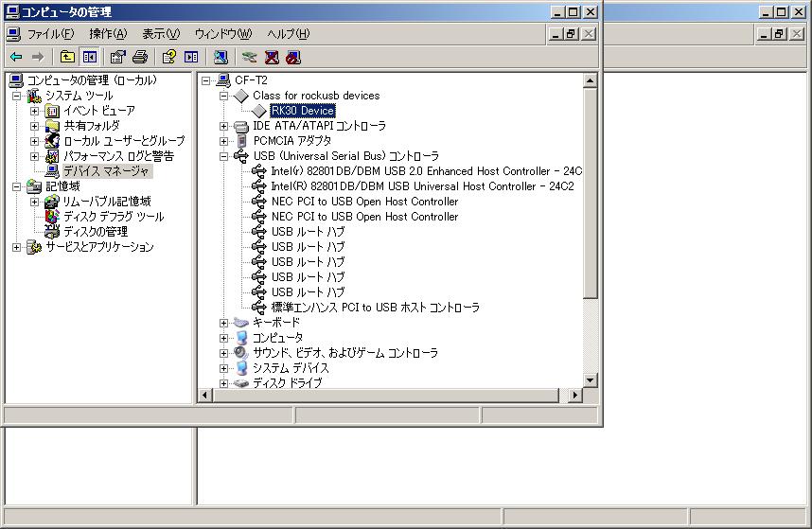The width and height of the screenshot is (812, 529).
Task: Open the 表示(V) menu
Action: (x=161, y=34)
